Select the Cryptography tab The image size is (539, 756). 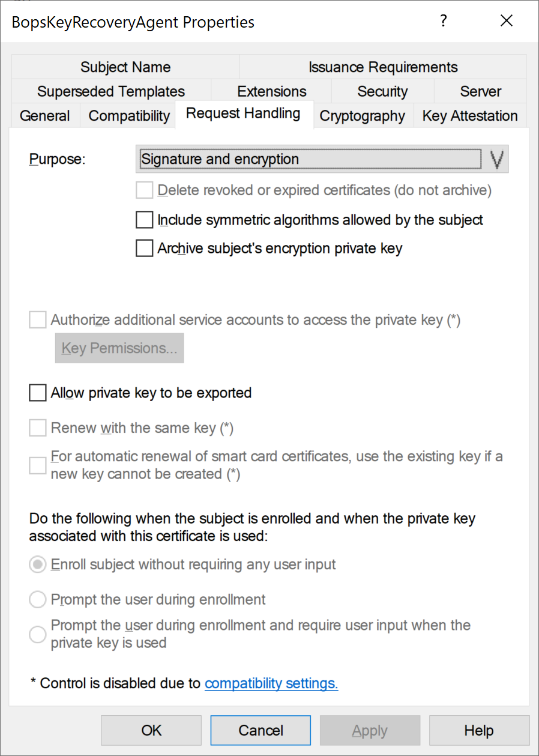[x=362, y=116]
